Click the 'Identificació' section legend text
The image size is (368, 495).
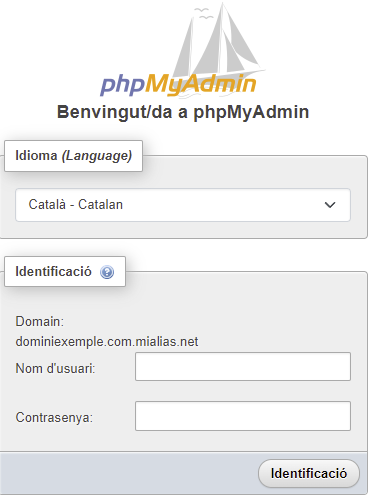[x=53, y=272]
